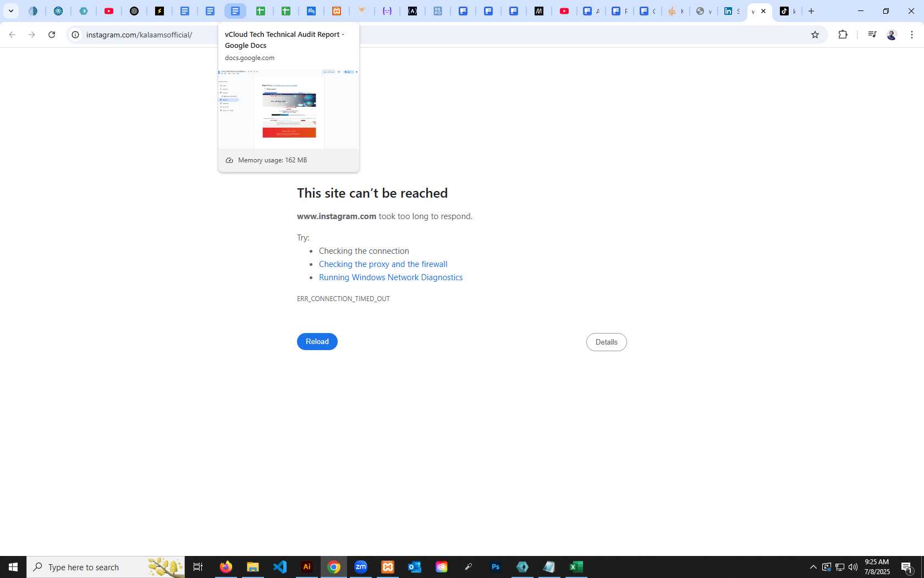
Task: Open Photoshop from the taskbar
Action: tap(496, 567)
